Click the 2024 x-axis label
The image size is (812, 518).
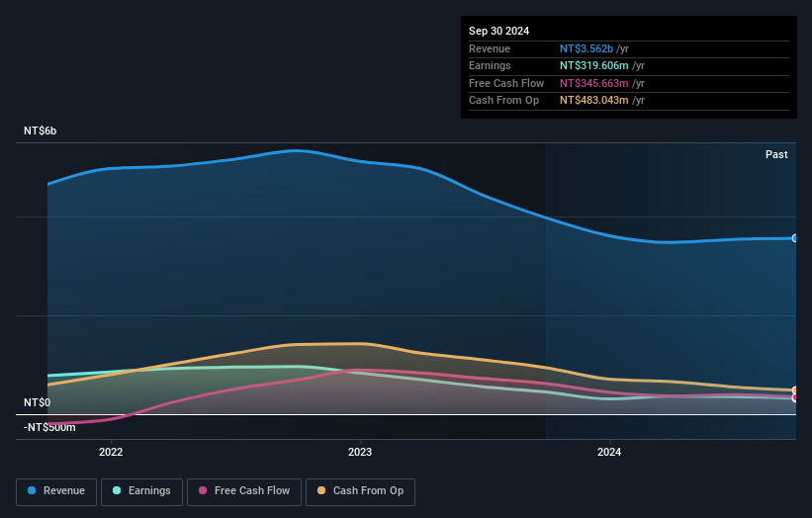coord(609,453)
